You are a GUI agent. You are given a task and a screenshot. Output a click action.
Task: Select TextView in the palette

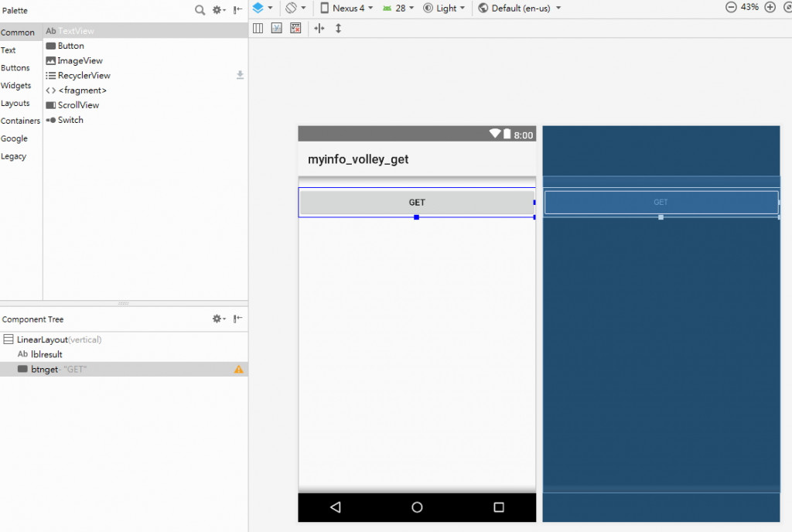click(145, 31)
